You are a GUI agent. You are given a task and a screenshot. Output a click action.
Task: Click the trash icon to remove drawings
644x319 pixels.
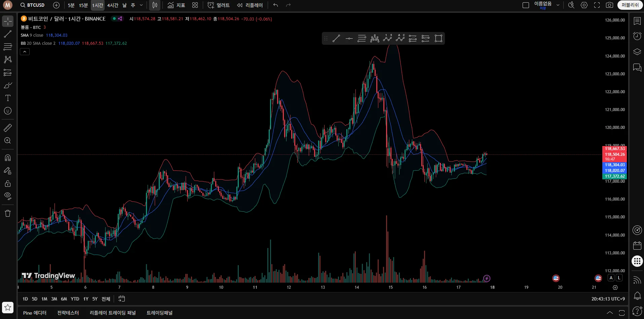[x=8, y=213]
